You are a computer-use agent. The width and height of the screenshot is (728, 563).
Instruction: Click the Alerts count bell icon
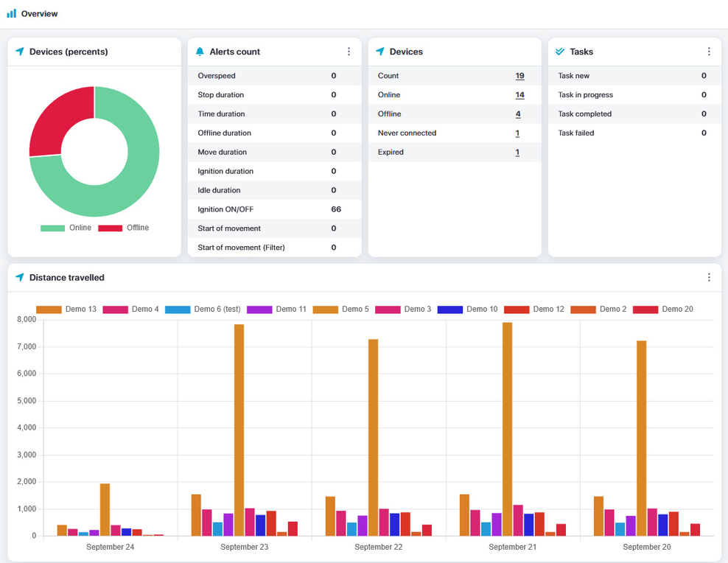(200, 52)
